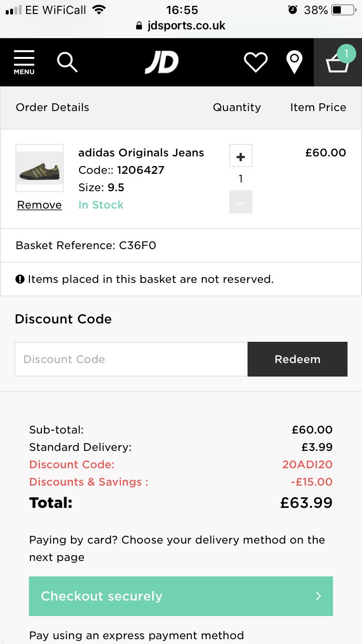Open the store locator pin icon
The image size is (362, 644).
pos(294,63)
